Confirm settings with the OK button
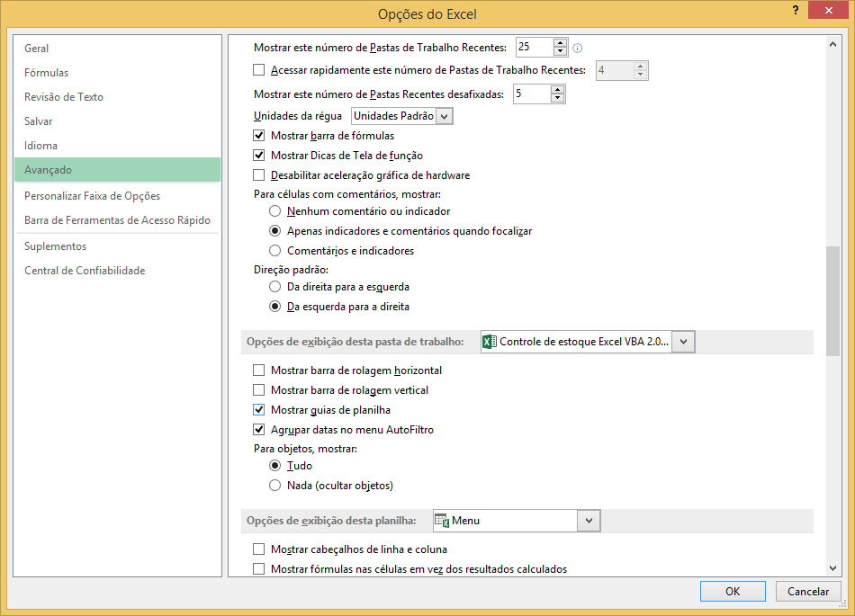 [733, 592]
